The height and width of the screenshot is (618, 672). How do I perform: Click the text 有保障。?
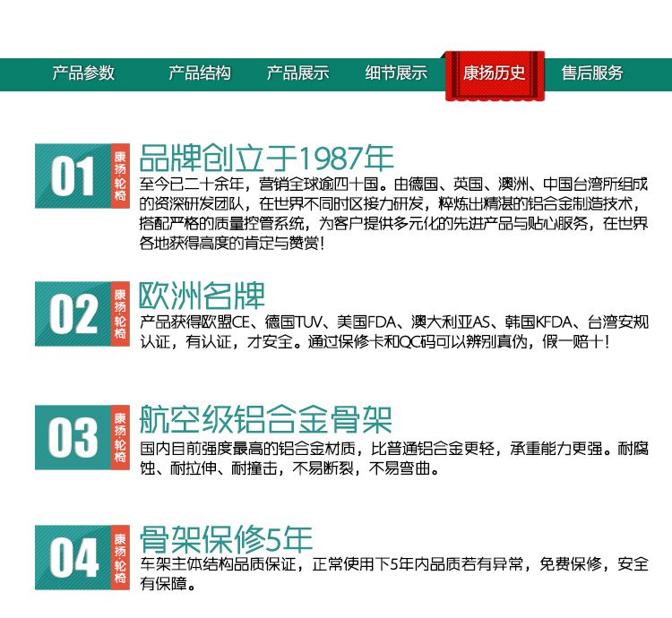tap(168, 583)
